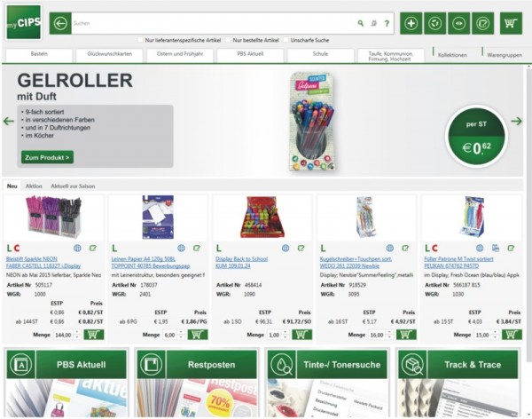This screenshot has height=419, width=532.
Task: Switch to the Aktion tab
Action: [x=34, y=186]
